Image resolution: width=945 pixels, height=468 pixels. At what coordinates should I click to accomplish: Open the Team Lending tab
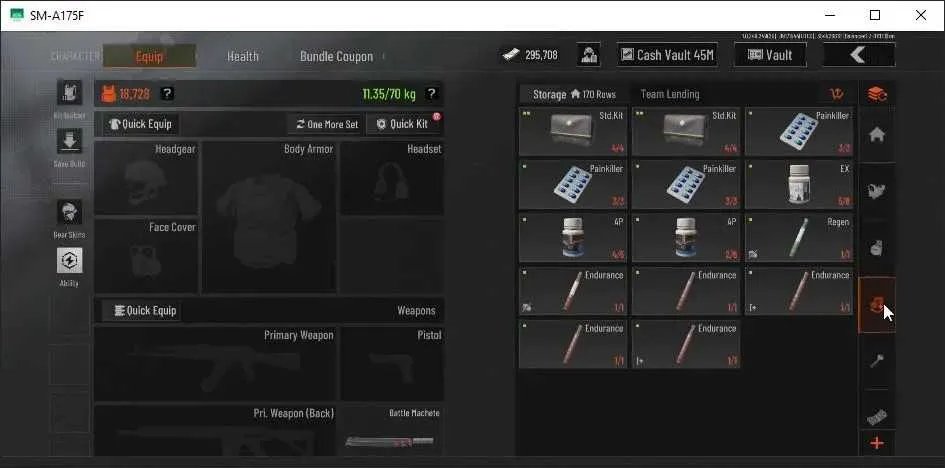[670, 94]
